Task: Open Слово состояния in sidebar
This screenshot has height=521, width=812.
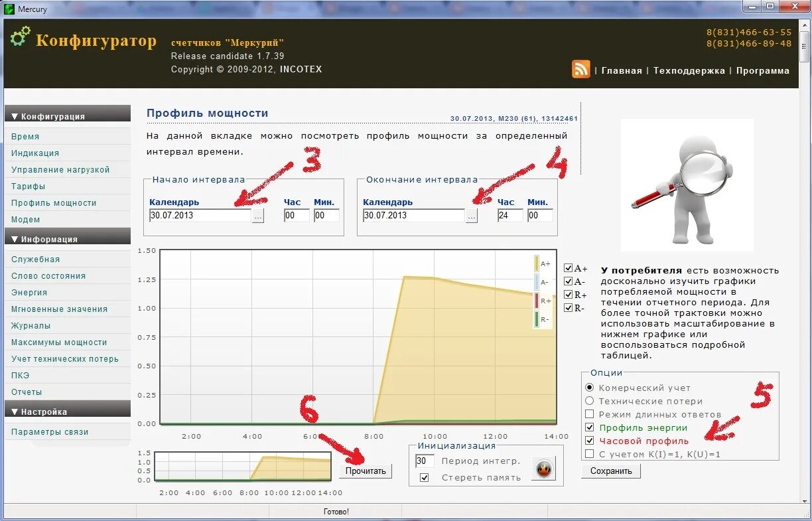Action: point(48,275)
